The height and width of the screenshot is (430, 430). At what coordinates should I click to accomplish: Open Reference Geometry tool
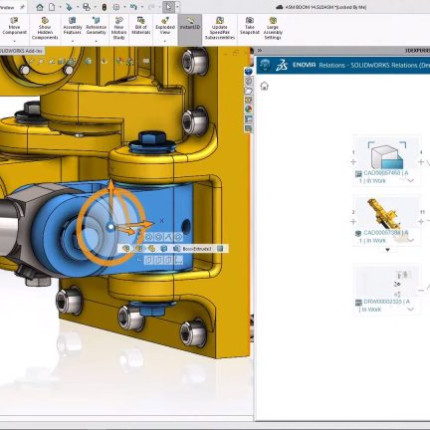point(96,26)
